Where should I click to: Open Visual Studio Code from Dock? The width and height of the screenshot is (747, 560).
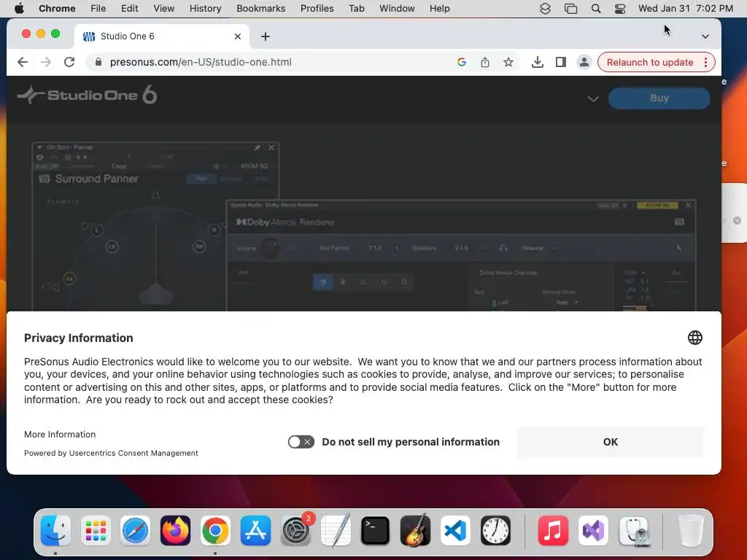pyautogui.click(x=455, y=531)
